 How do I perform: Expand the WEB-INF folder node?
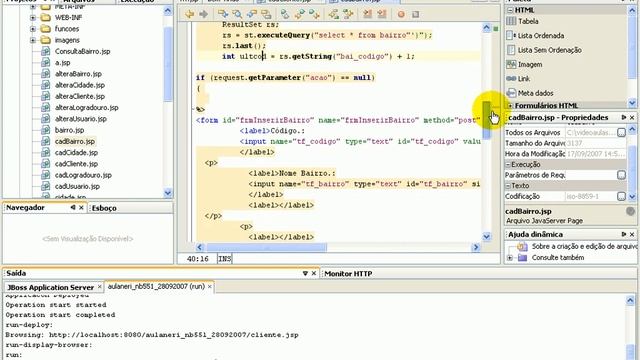(33, 18)
